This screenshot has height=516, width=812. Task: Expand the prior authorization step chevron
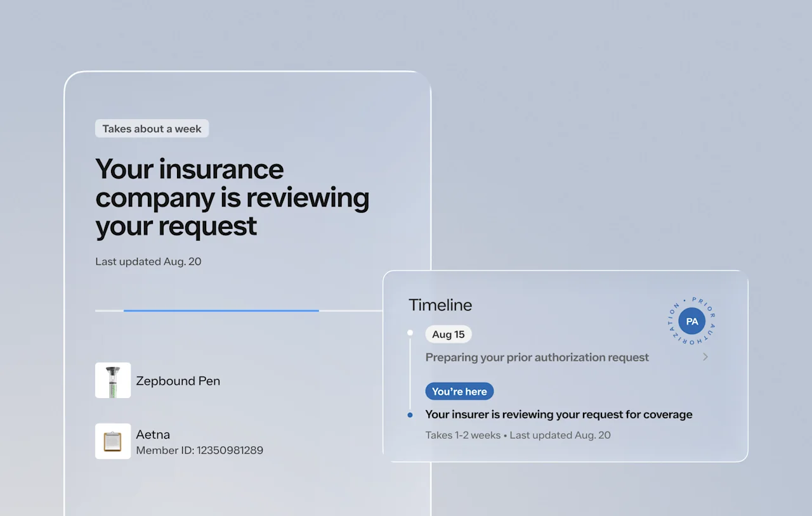pyautogui.click(x=705, y=357)
